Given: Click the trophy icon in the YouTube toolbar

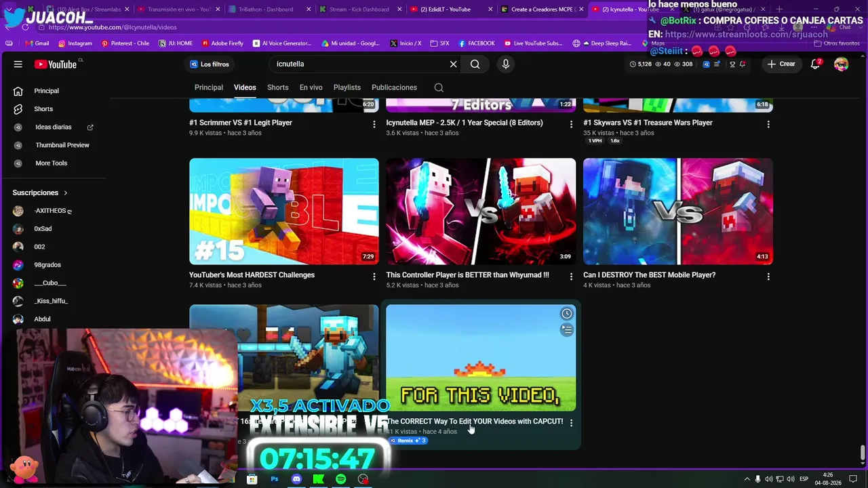Looking at the screenshot, I should tap(732, 64).
